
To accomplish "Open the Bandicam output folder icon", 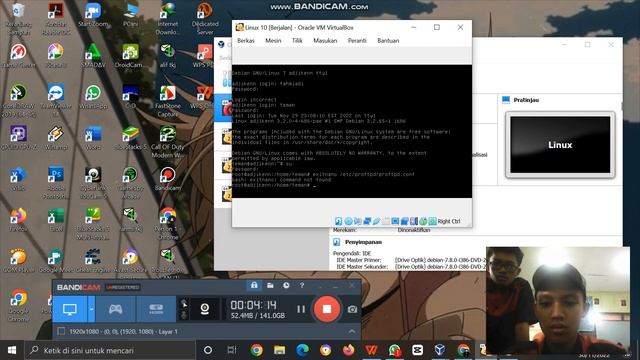I will [270, 285].
